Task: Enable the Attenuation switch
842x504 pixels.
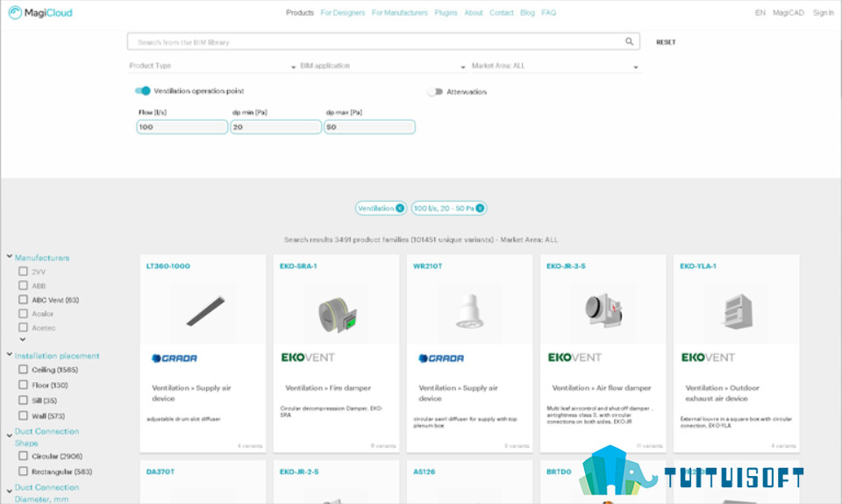Action: (435, 92)
